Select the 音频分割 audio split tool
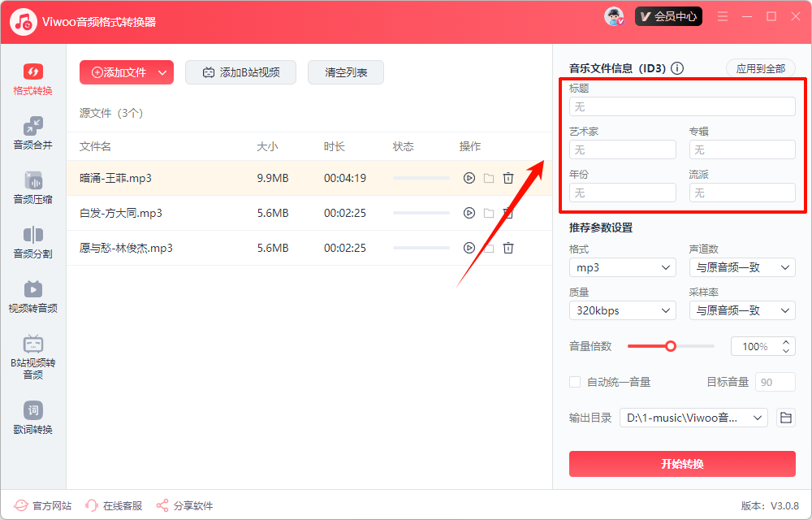The width and height of the screenshot is (812, 520). point(32,242)
